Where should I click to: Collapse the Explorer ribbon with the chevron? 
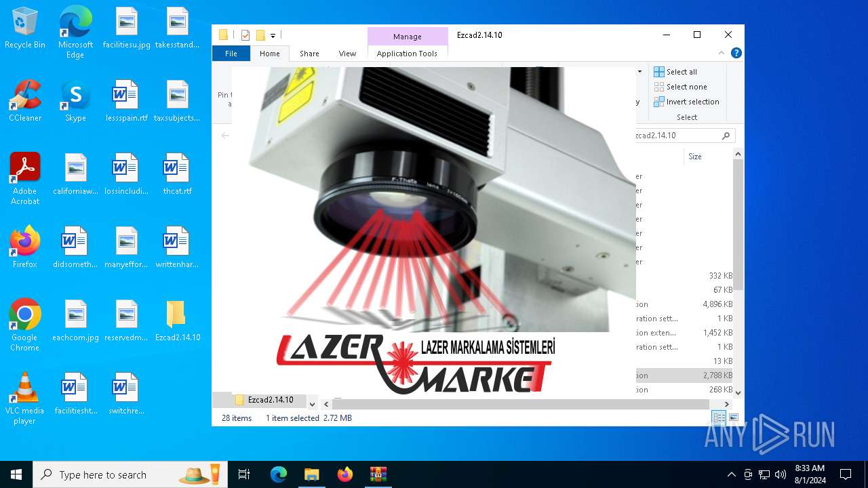(x=722, y=53)
